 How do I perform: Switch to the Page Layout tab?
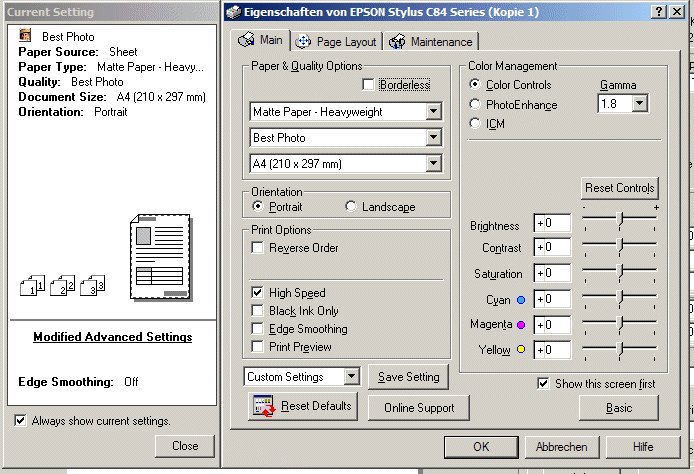336,42
